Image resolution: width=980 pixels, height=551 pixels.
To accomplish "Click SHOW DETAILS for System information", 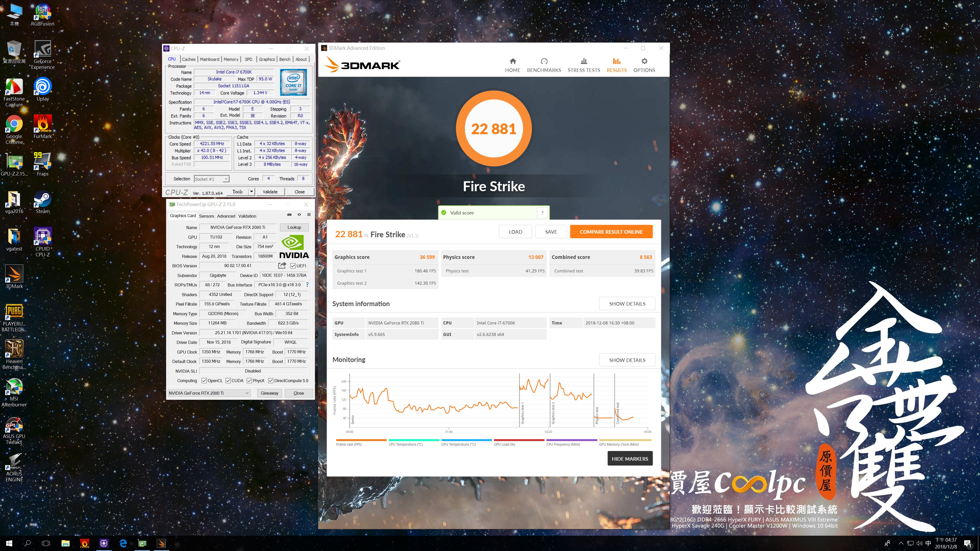I will 627,304.
